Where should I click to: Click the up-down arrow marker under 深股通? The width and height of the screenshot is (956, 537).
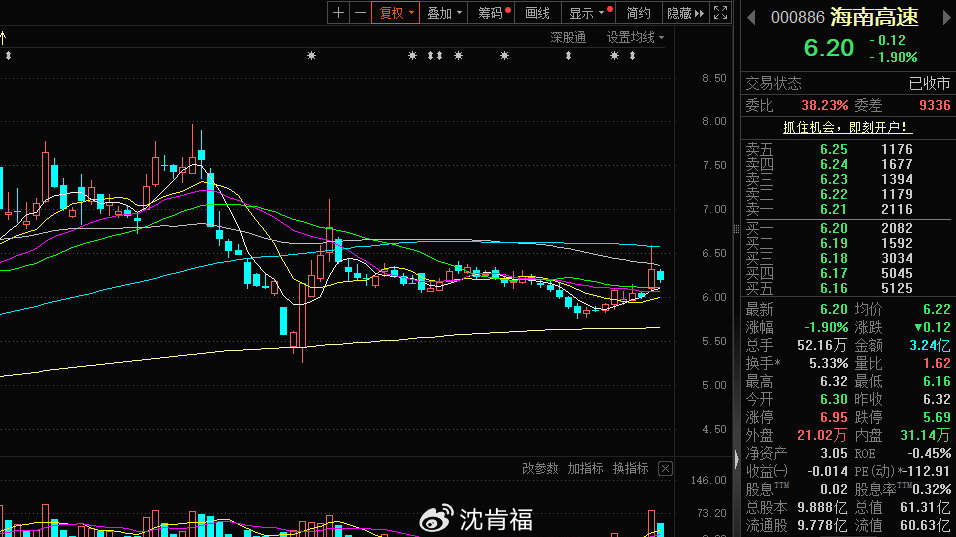(568, 56)
